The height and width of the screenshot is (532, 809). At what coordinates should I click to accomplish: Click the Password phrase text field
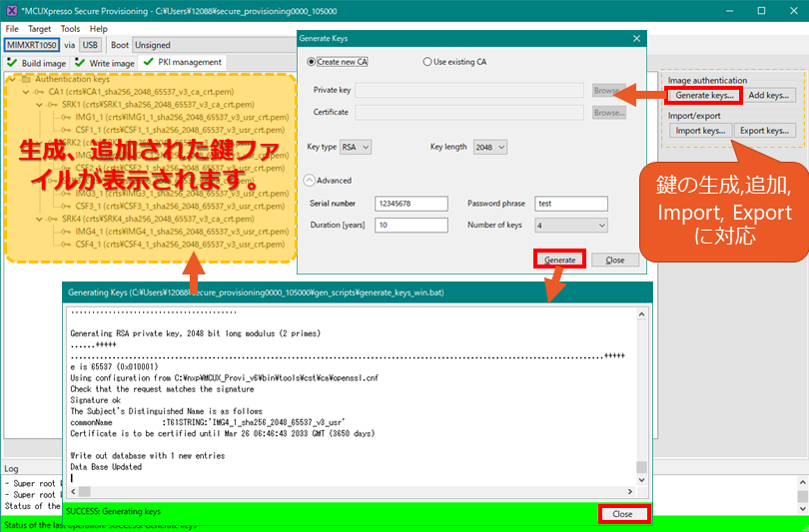[x=570, y=204]
